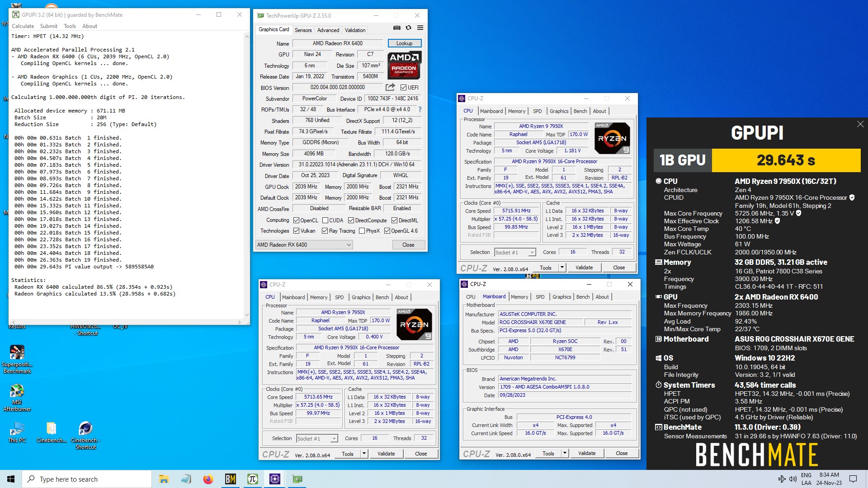Open Bench tab in bottom-left CPU-Z window

382,297
